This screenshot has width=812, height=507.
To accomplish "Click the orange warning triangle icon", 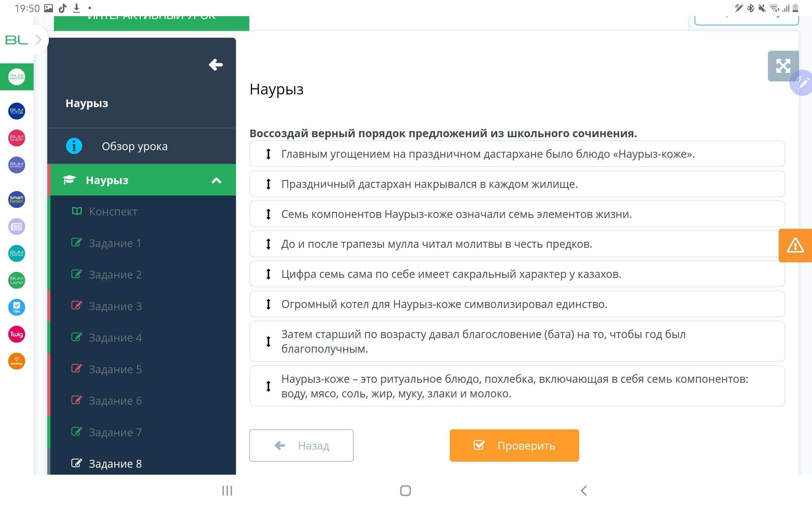I will (x=795, y=245).
